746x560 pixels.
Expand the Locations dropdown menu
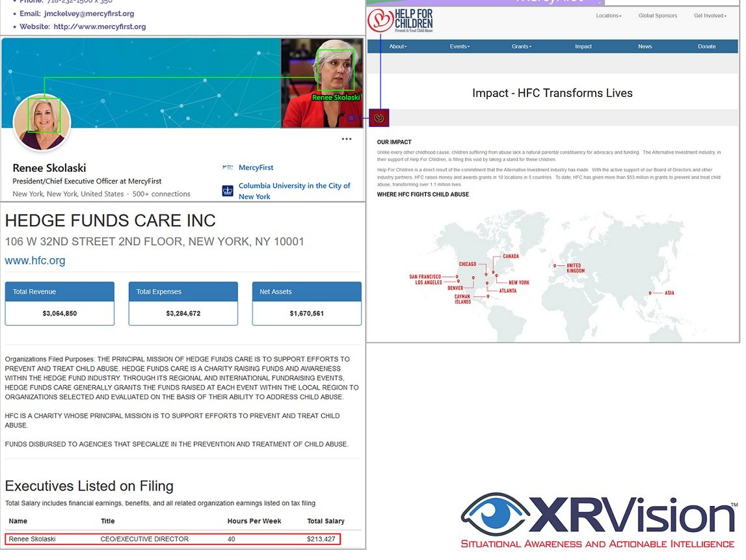[608, 16]
